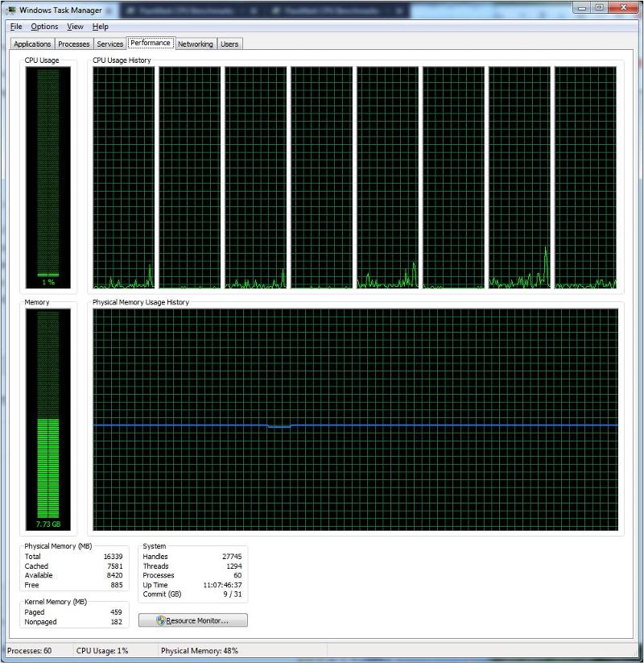Open Resource Monitor via its button

192,619
